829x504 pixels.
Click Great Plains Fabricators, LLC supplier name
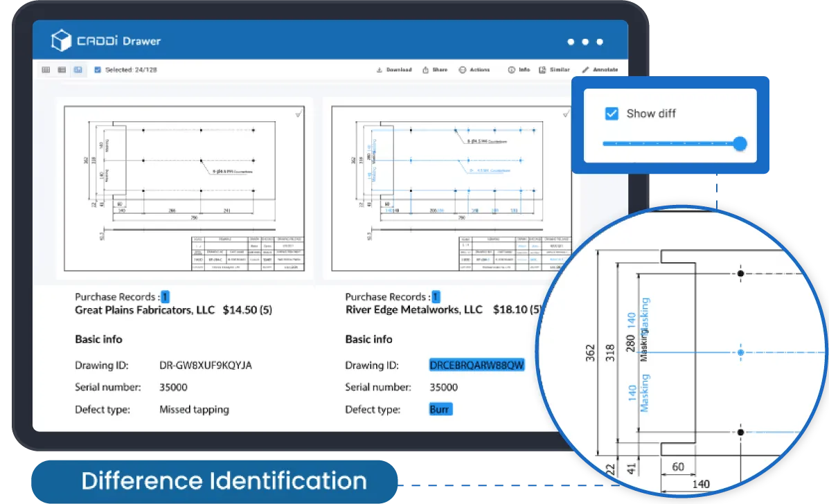tap(145, 310)
